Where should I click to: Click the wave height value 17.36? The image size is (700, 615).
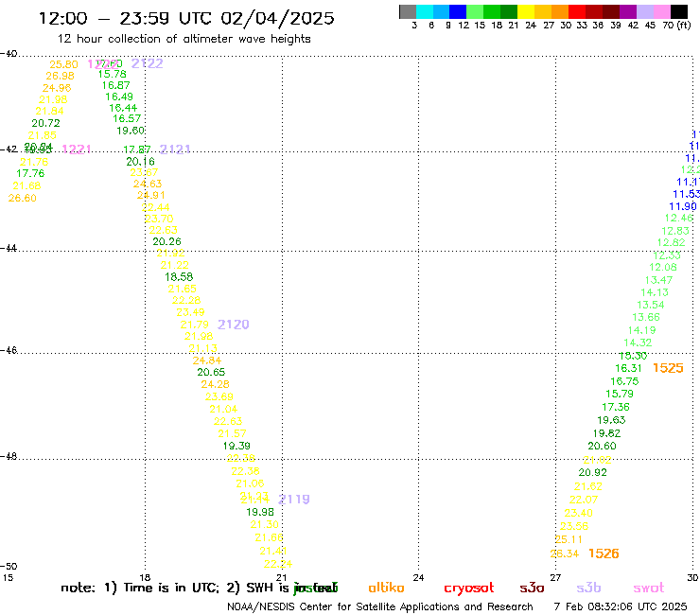[616, 408]
